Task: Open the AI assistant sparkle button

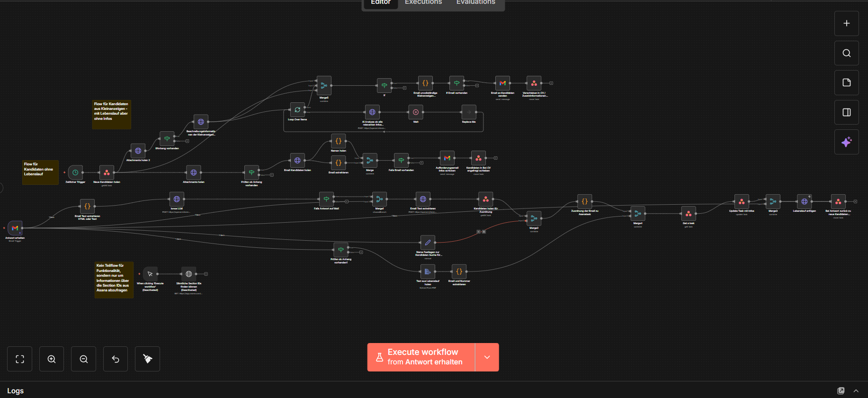Action: pyautogui.click(x=846, y=142)
